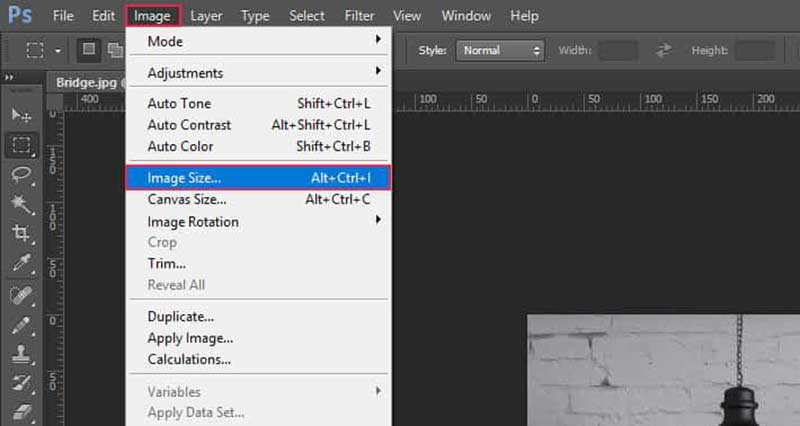
Task: Choose Trim from the Image menu
Action: [x=259, y=264]
